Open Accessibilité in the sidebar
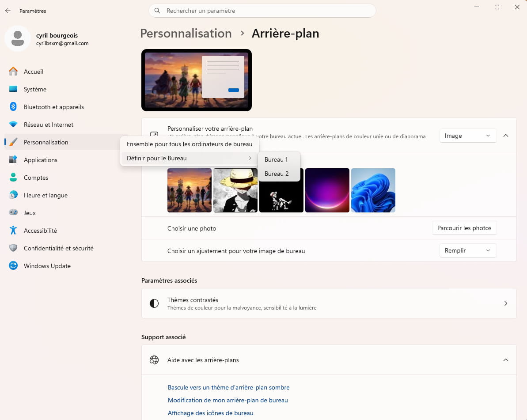 point(65,231)
